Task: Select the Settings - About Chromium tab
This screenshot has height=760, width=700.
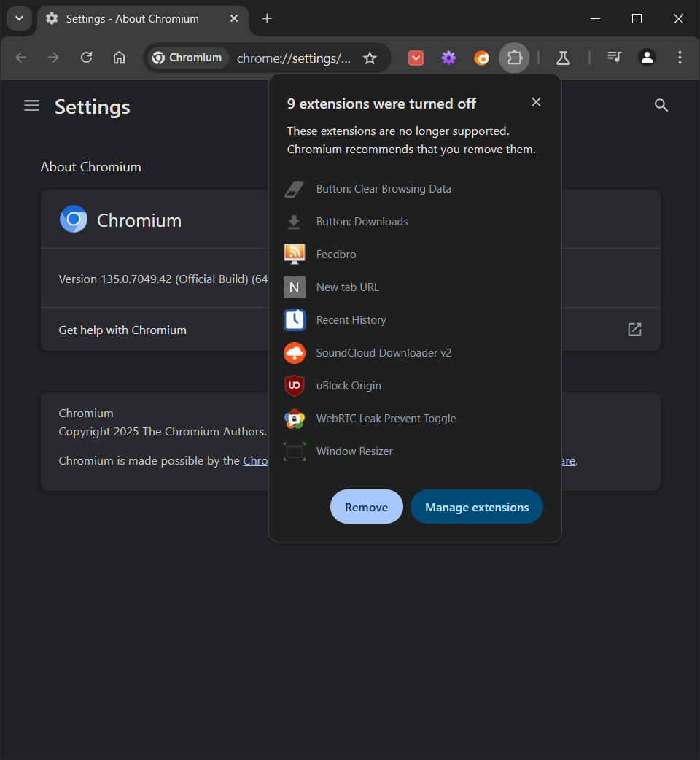Action: (x=143, y=18)
